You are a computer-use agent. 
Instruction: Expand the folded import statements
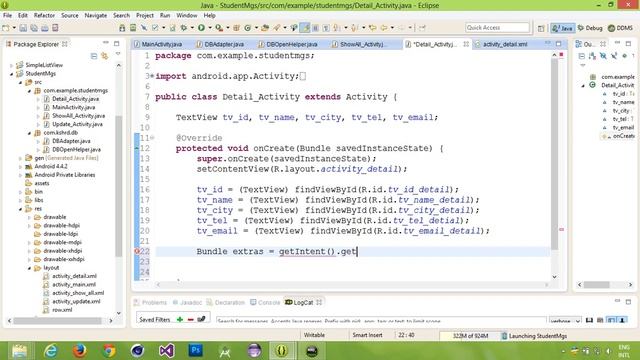(x=152, y=76)
